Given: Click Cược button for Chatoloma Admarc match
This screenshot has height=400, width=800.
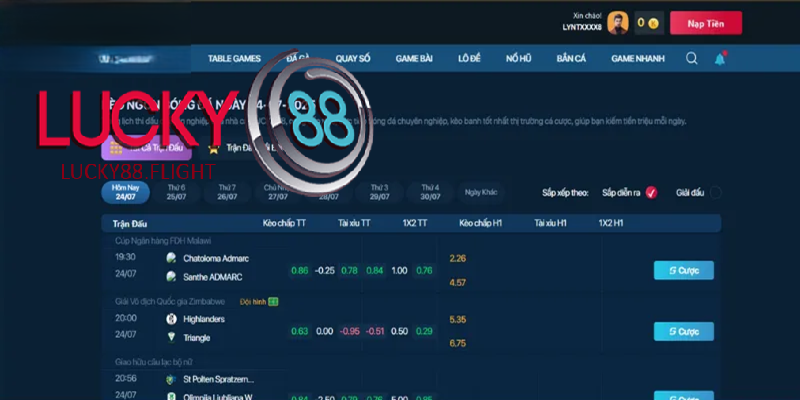Looking at the screenshot, I should 684,270.
